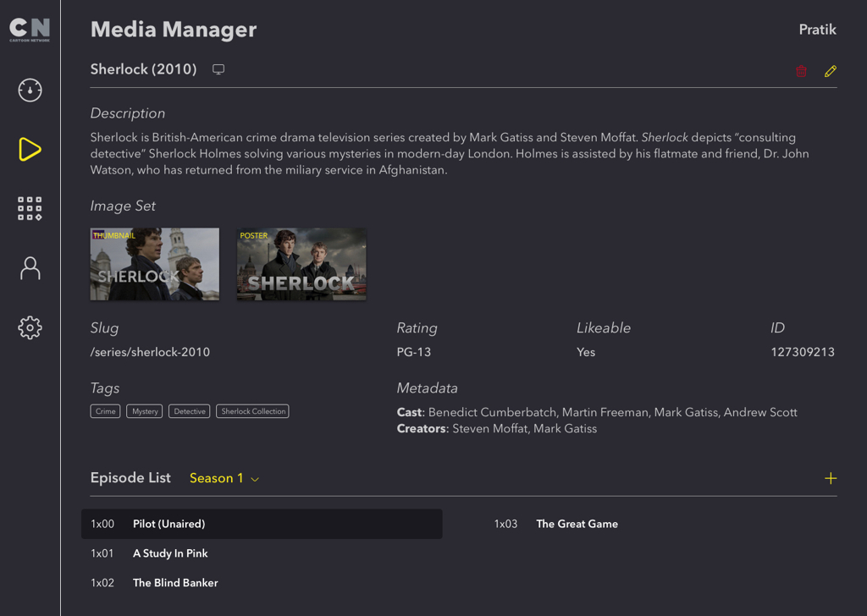Click the Likeable value Yes
Image resolution: width=867 pixels, height=616 pixels.
[x=586, y=352]
